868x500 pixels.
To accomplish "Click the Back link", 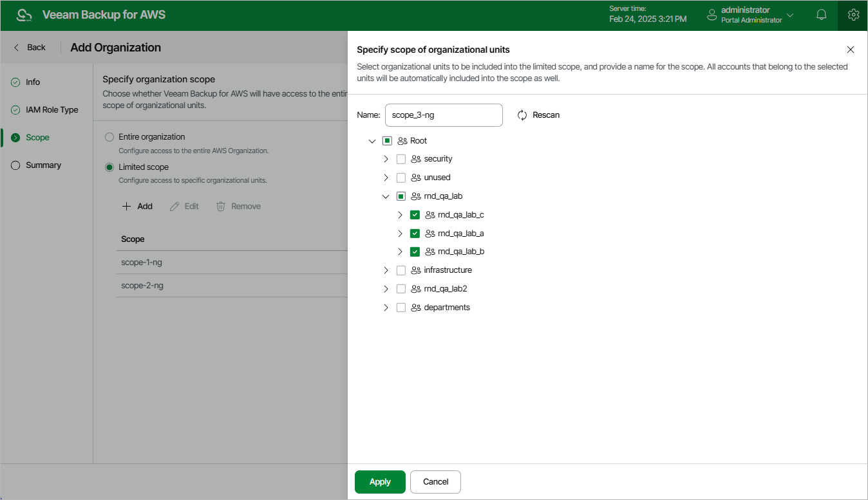I will [x=30, y=47].
